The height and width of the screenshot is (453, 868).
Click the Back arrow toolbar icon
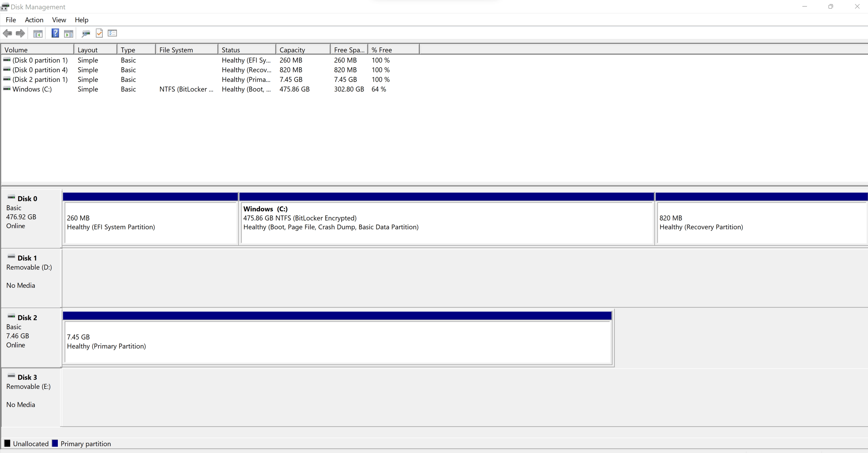point(8,33)
